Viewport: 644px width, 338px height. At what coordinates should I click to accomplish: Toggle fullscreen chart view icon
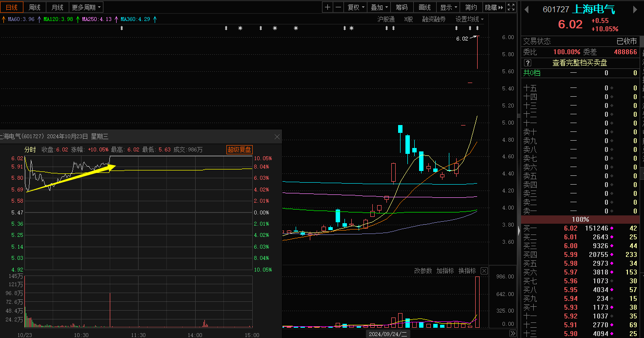[x=511, y=7]
